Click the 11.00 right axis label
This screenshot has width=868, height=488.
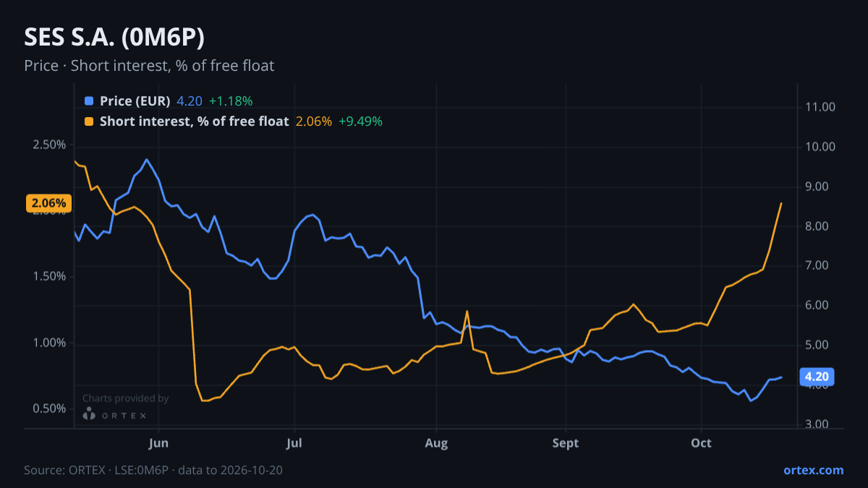click(820, 107)
